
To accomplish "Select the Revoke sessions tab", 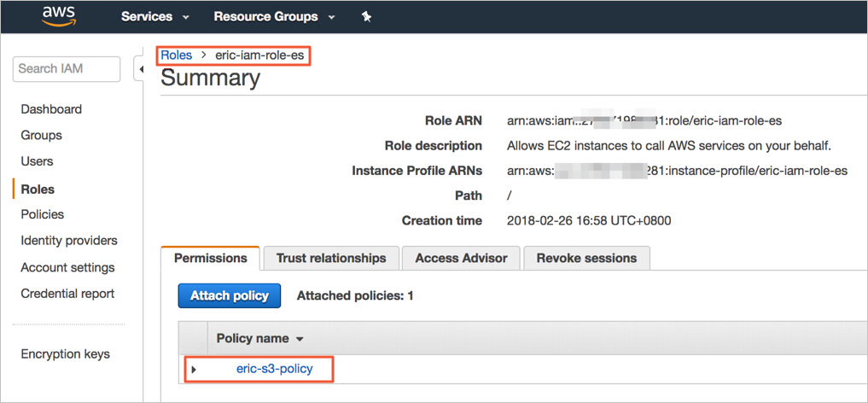I will tap(586, 258).
